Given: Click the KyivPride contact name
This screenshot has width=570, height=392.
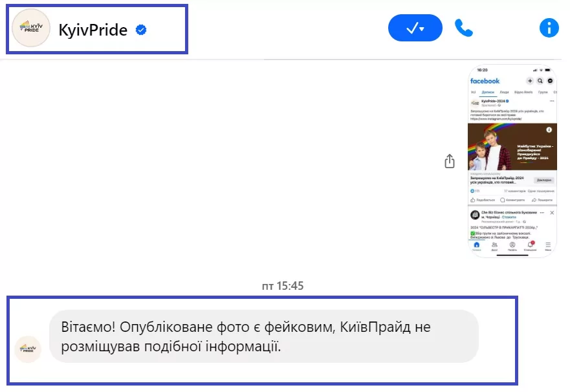Looking at the screenshot, I should point(93,29).
